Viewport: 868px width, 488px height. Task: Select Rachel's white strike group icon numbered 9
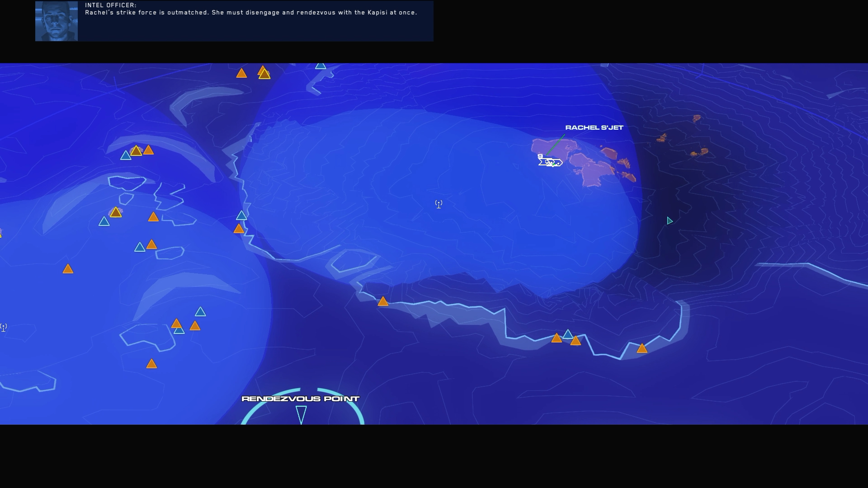pyautogui.click(x=550, y=162)
